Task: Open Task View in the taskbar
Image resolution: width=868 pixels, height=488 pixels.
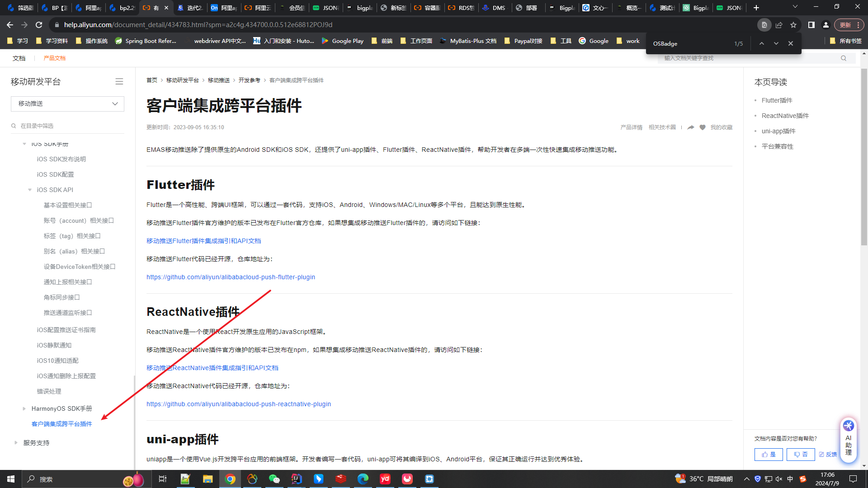Action: pyautogui.click(x=163, y=479)
